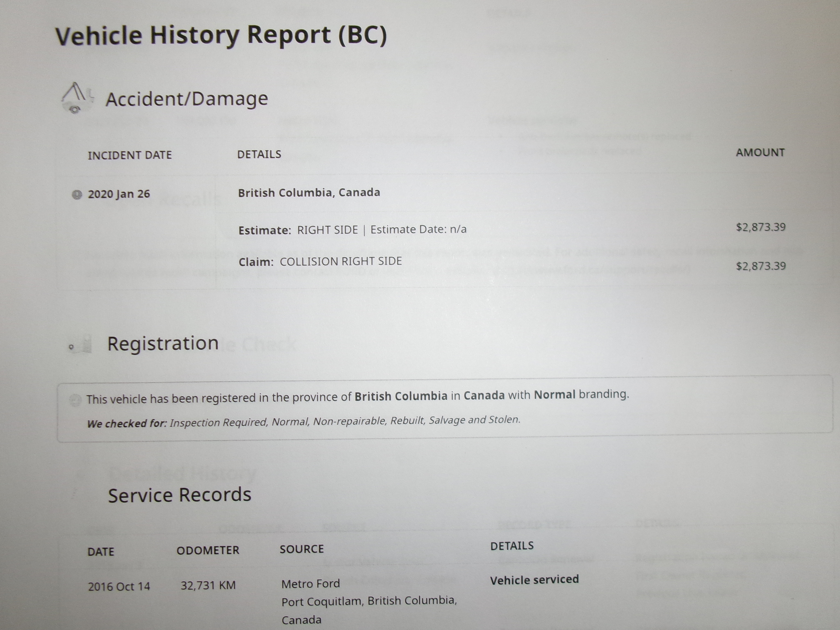Click British Columbia, Canada incident location

tap(309, 192)
